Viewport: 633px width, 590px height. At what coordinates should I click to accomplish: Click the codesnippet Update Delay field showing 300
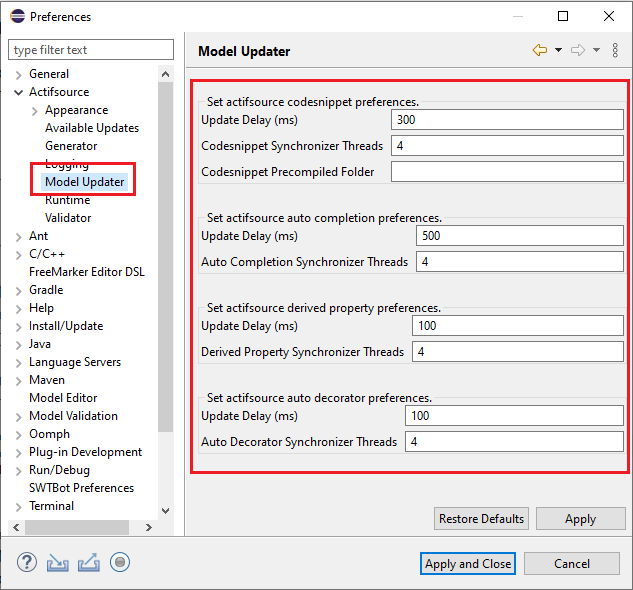point(507,120)
